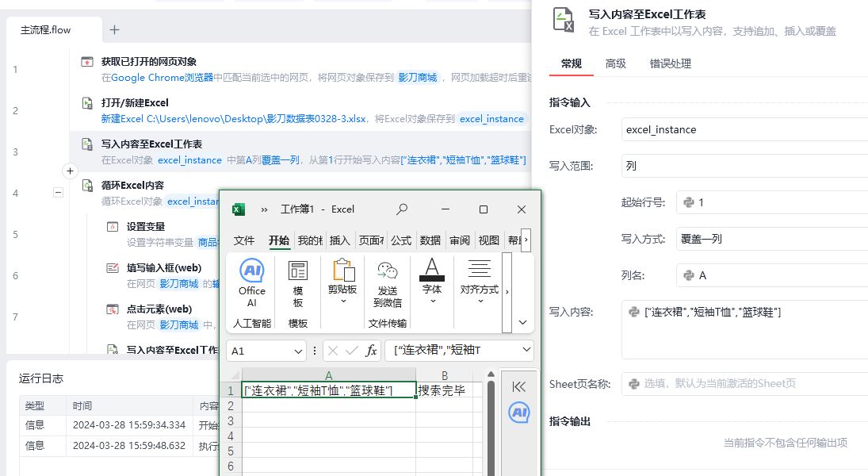Switch to the 高级 tab
Screen dimensions: 868x476
tap(615, 63)
